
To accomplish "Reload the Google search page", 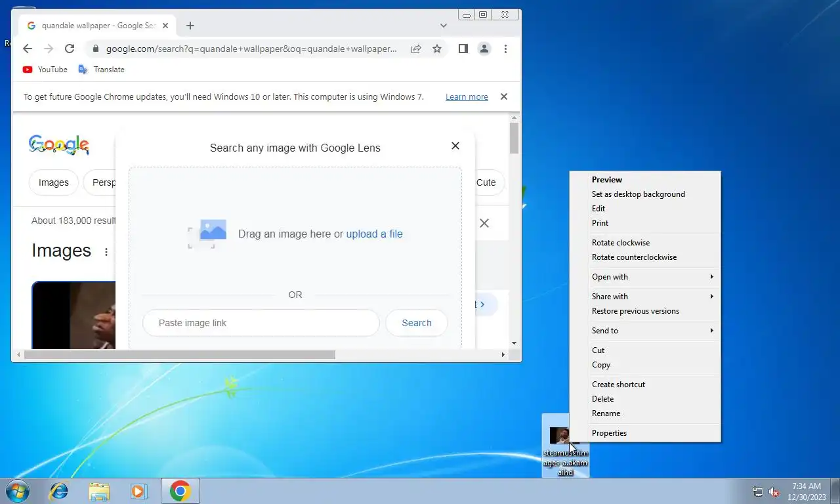I will (70, 49).
